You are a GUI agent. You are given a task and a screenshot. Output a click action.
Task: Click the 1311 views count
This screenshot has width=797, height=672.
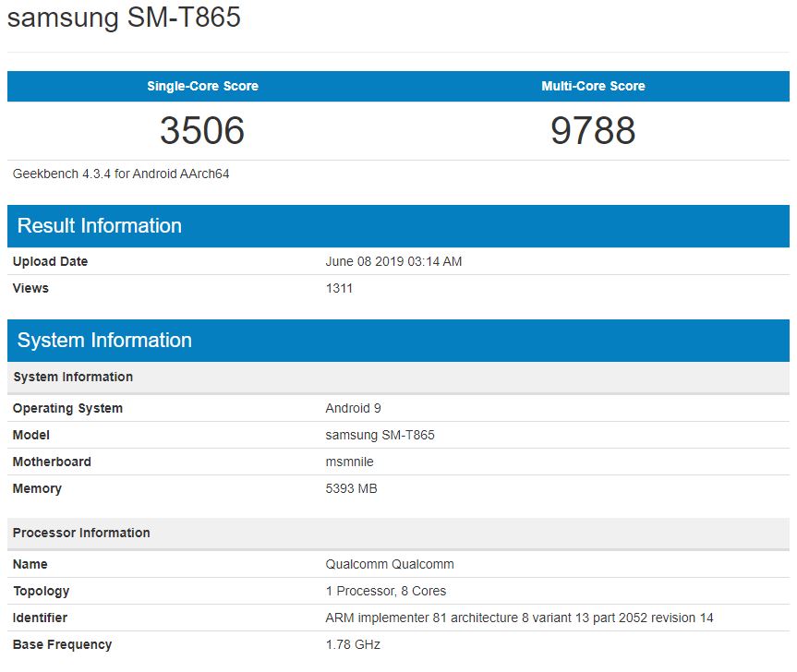(339, 288)
